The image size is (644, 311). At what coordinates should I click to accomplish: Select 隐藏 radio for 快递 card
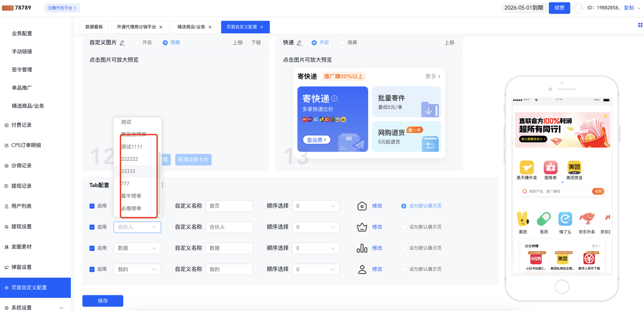click(x=343, y=43)
